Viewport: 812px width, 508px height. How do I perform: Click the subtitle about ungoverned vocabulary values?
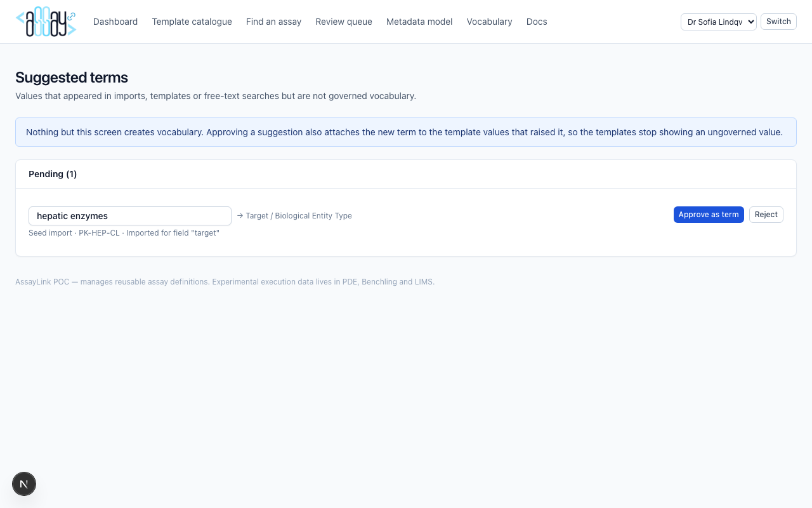click(216, 97)
